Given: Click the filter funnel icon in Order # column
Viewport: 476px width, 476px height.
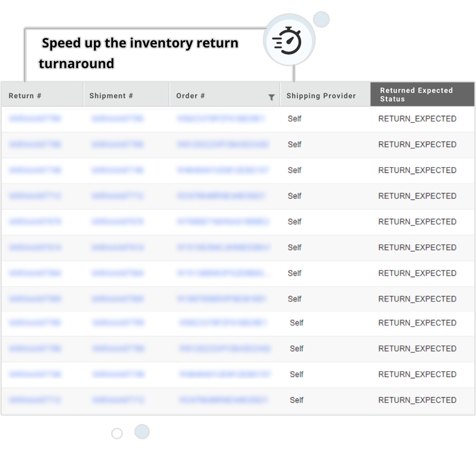Looking at the screenshot, I should [x=271, y=97].
